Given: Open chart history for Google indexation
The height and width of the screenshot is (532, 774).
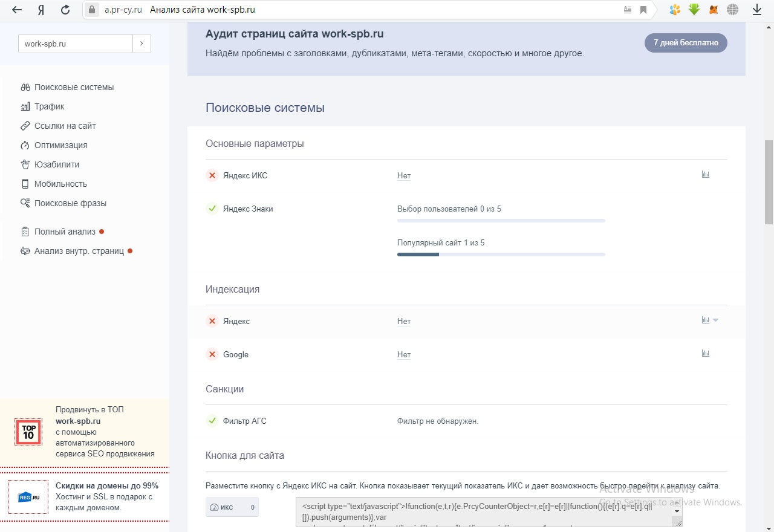Looking at the screenshot, I should pyautogui.click(x=705, y=353).
